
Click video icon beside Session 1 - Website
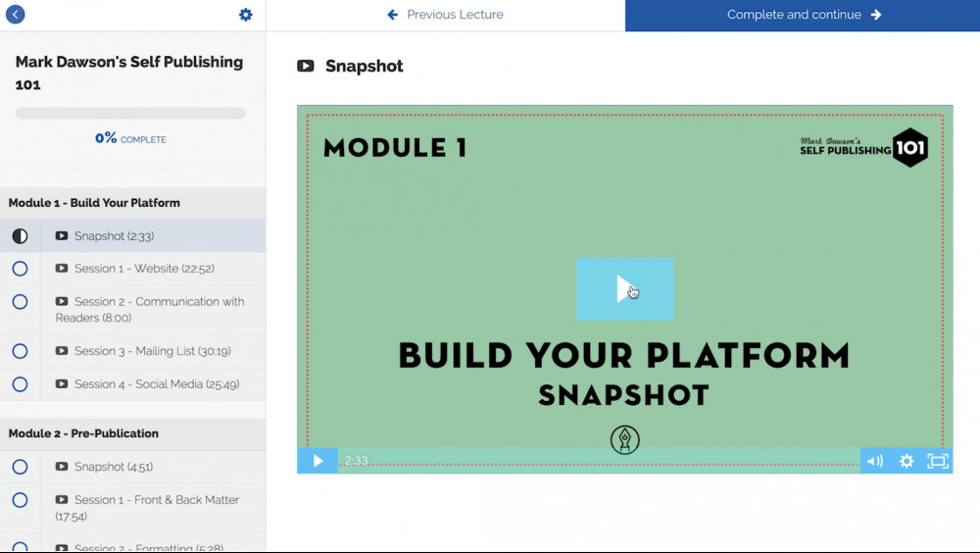point(61,269)
